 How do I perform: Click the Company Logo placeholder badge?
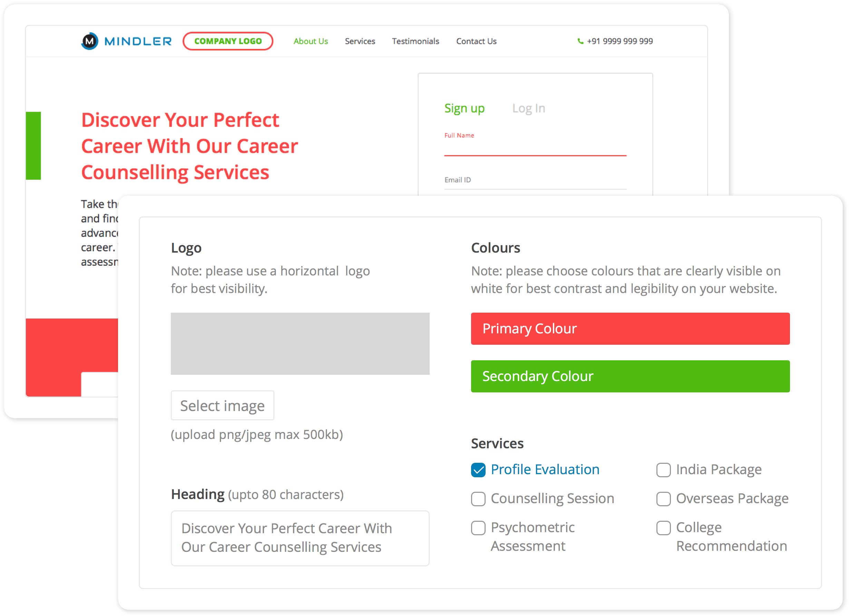click(x=227, y=41)
